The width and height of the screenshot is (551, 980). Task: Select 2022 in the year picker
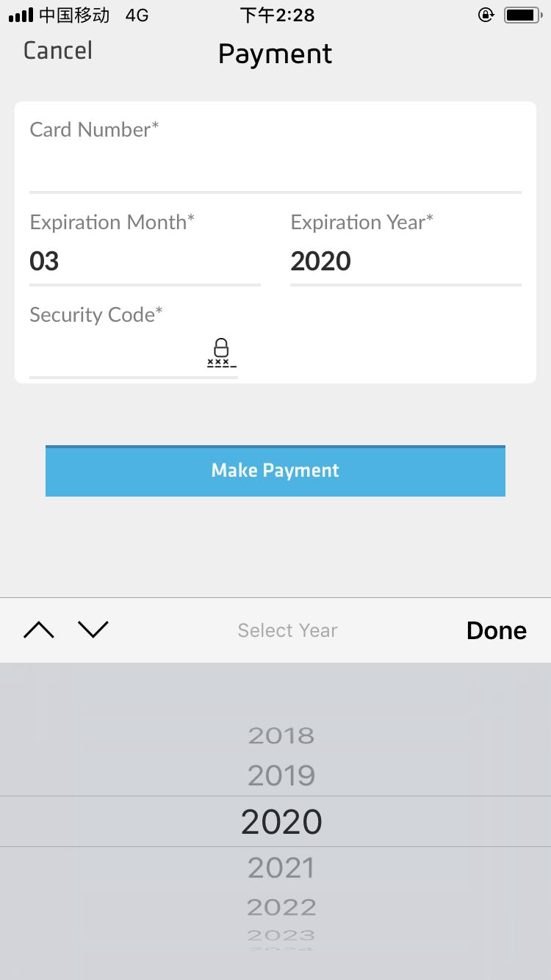click(281, 908)
